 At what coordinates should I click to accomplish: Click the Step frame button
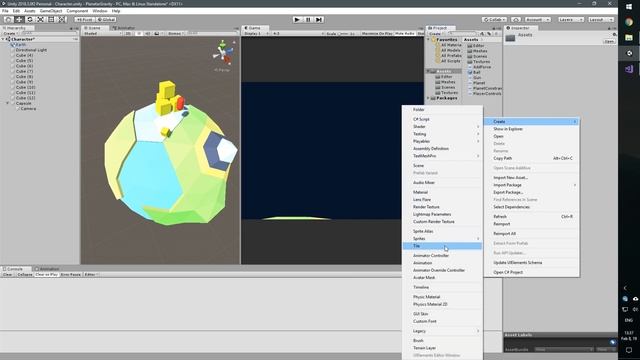pyautogui.click(x=319, y=20)
